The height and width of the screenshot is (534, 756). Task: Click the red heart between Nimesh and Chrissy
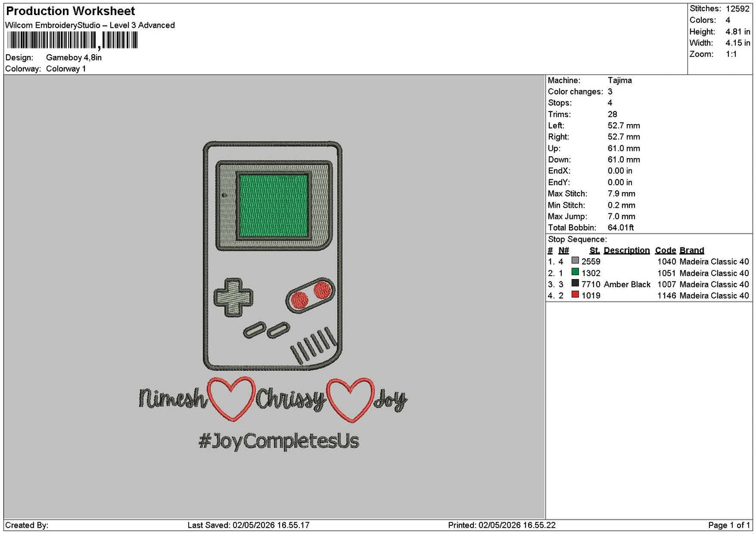[231, 398]
